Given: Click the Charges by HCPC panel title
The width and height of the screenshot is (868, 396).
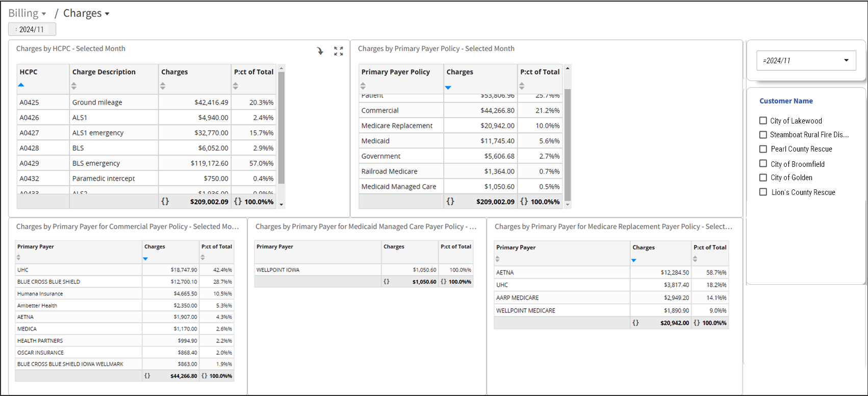Looking at the screenshot, I should [x=70, y=48].
